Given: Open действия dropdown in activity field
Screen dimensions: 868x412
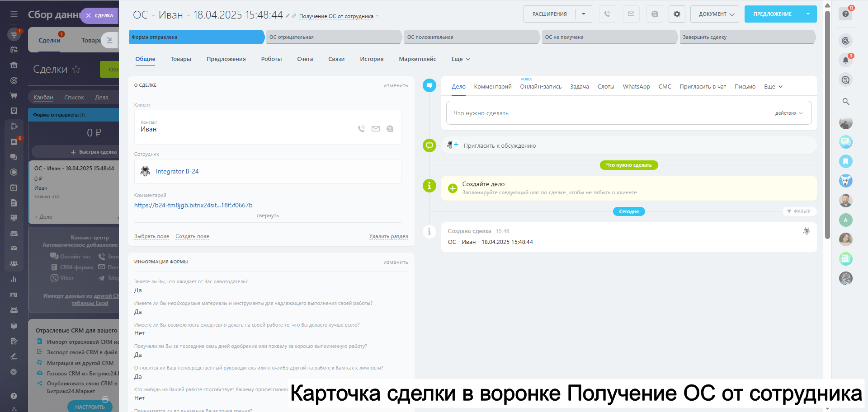Looking at the screenshot, I should click(x=788, y=113).
